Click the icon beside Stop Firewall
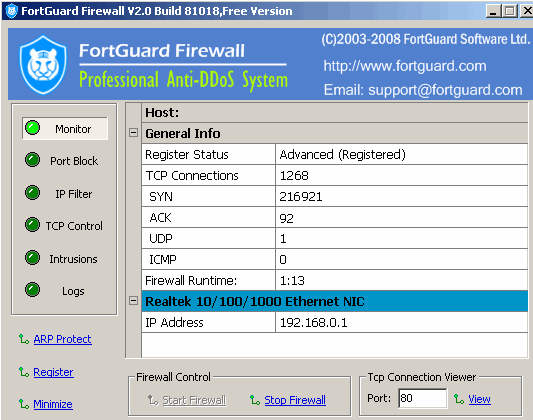This screenshot has height=420, width=533. tap(255, 400)
